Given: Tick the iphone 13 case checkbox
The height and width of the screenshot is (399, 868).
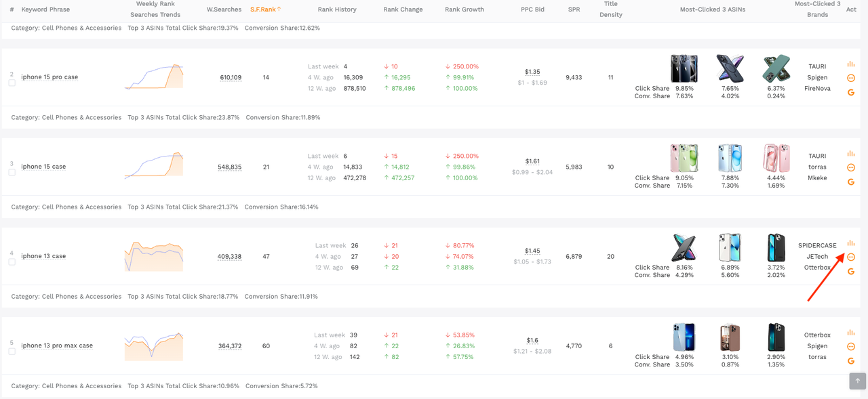Looking at the screenshot, I should point(12,262).
